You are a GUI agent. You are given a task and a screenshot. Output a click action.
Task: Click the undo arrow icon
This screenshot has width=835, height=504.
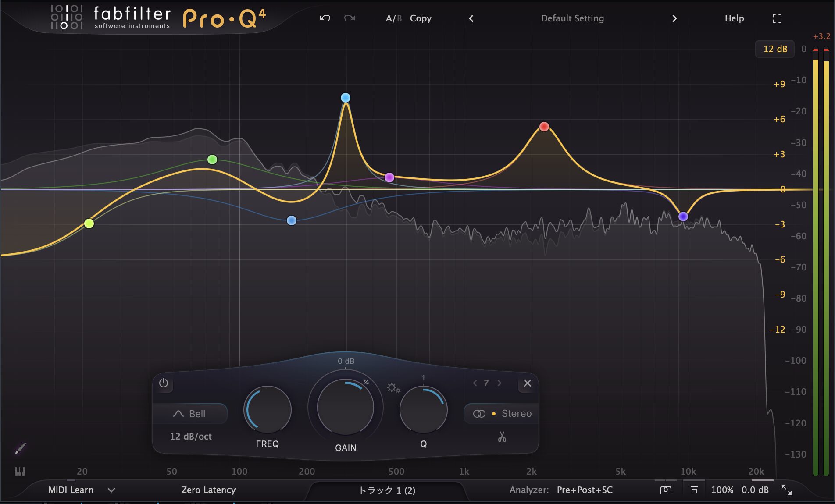pos(325,18)
